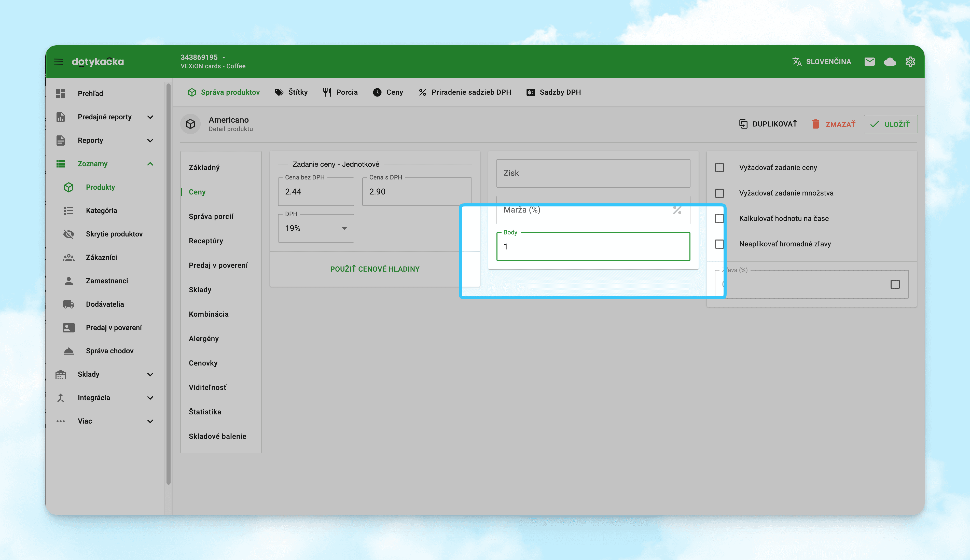This screenshot has height=560, width=970.
Task: Open the mail envelope icon
Action: pos(869,62)
